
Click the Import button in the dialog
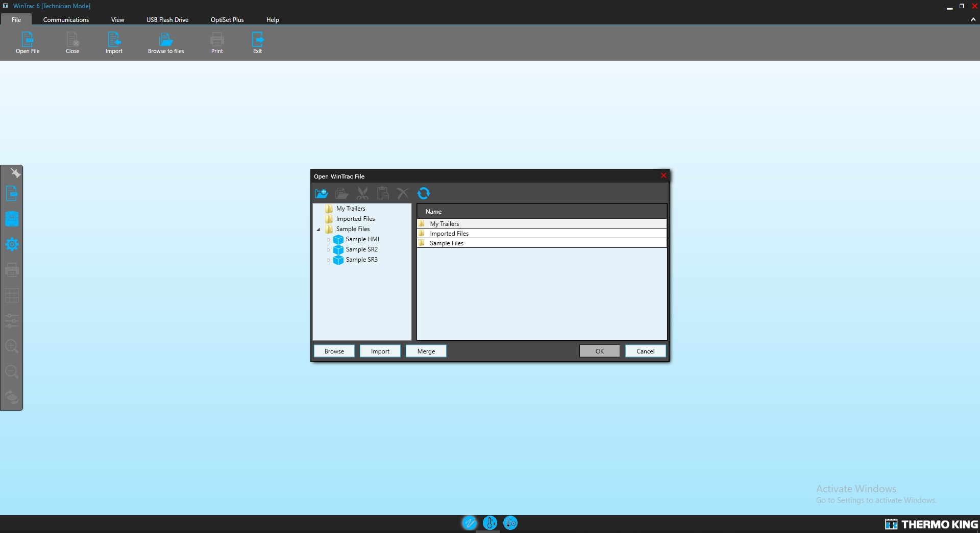380,351
